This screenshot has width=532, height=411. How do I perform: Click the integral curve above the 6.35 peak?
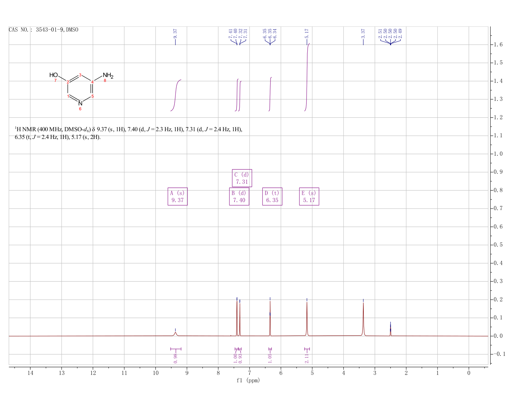point(270,94)
